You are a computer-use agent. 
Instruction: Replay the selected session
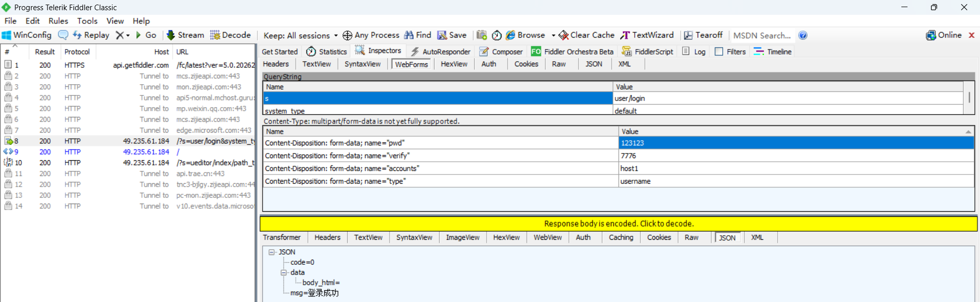coord(91,35)
